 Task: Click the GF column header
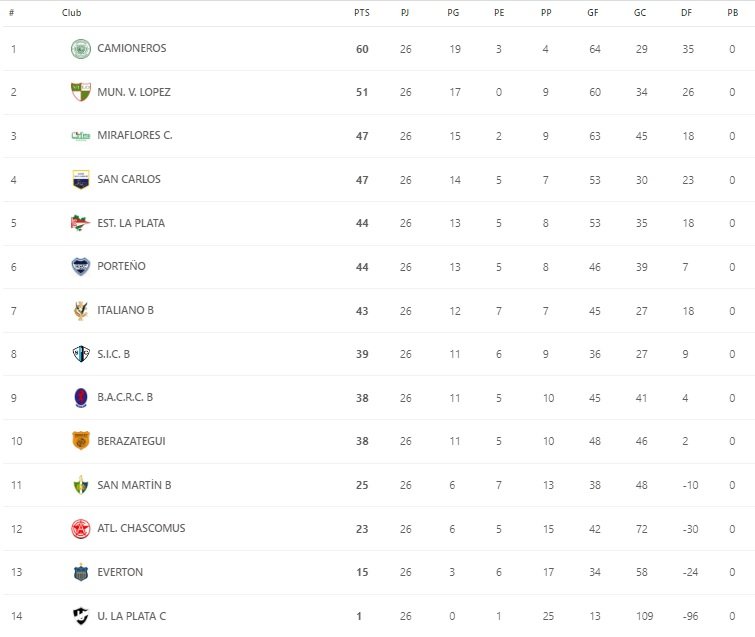point(594,13)
